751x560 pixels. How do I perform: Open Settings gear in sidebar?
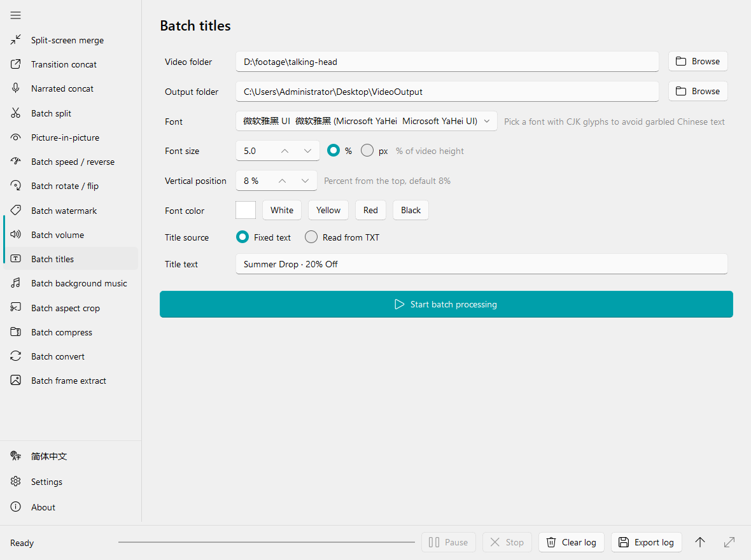[16, 482]
